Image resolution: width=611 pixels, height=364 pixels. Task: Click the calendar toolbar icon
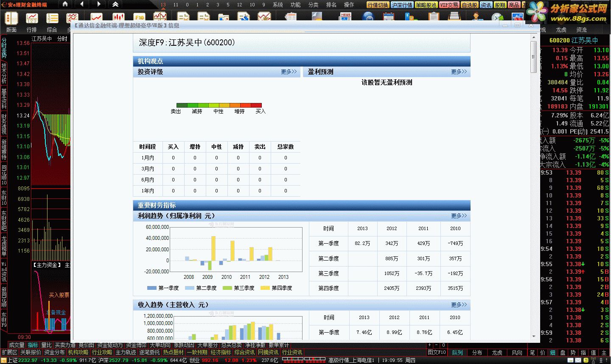[388, 17]
